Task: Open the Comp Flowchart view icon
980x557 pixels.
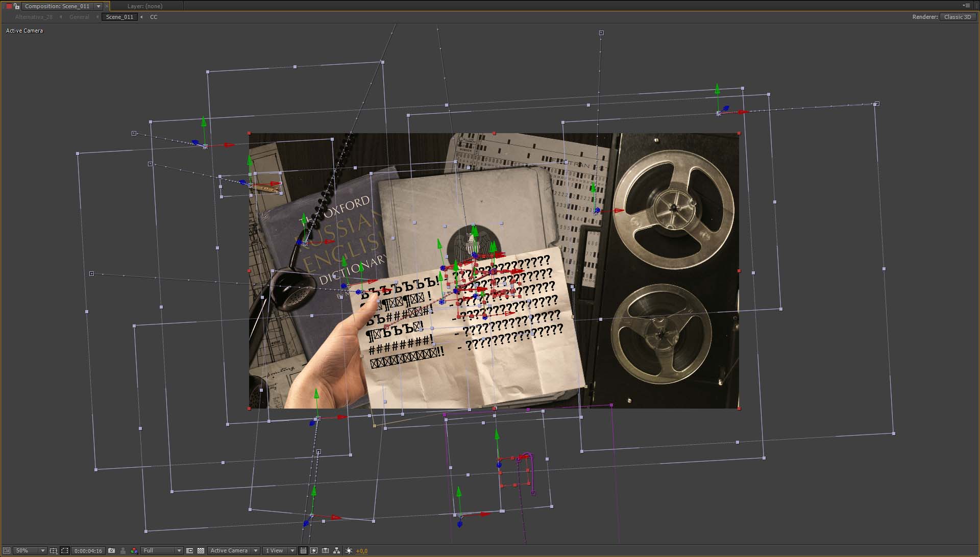Action: click(x=337, y=550)
